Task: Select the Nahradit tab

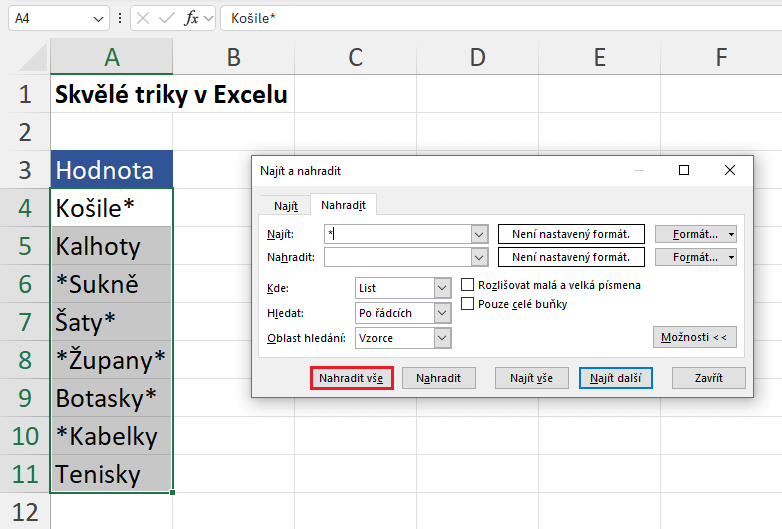Action: point(342,205)
